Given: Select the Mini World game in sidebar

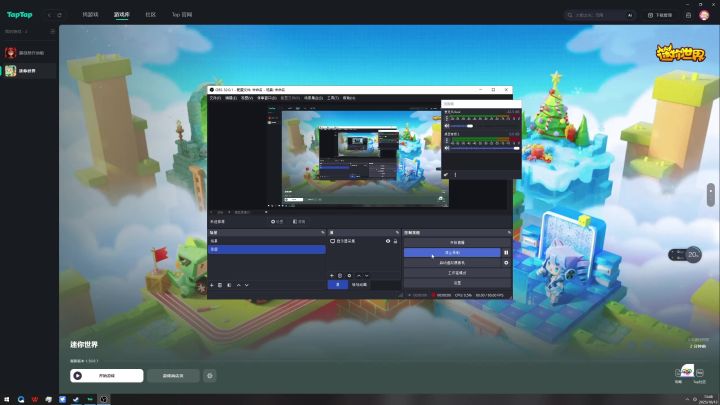Looking at the screenshot, I should click(28, 71).
